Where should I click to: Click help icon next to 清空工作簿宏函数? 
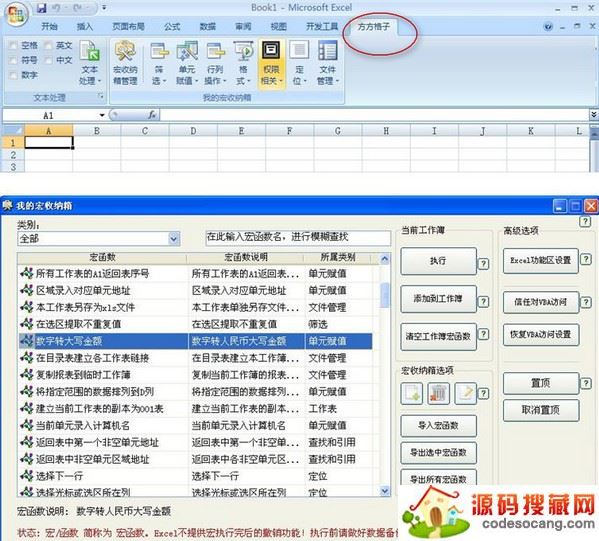(x=483, y=334)
